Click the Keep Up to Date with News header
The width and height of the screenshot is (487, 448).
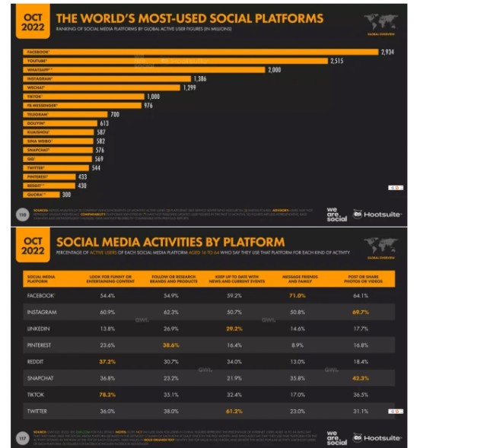(x=237, y=279)
